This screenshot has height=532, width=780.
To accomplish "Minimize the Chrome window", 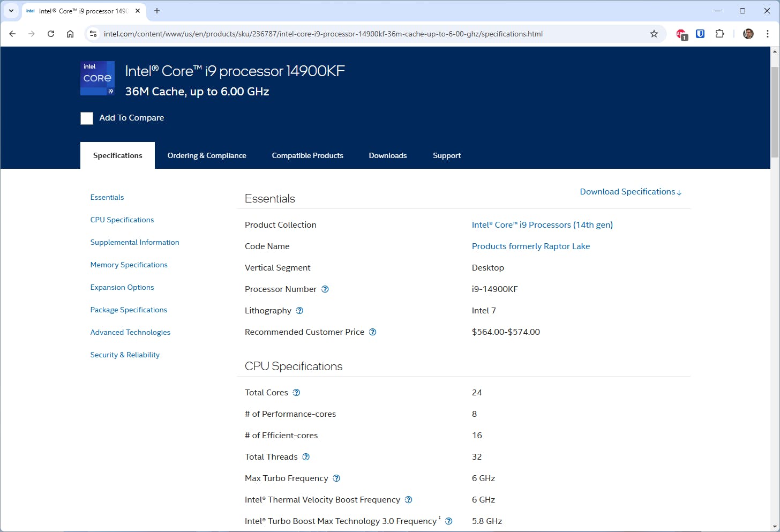I will [x=718, y=11].
